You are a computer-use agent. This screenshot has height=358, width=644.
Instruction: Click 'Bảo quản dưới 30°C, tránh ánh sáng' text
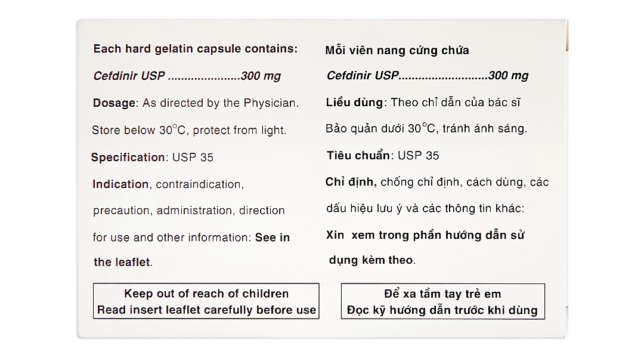pyautogui.click(x=426, y=129)
